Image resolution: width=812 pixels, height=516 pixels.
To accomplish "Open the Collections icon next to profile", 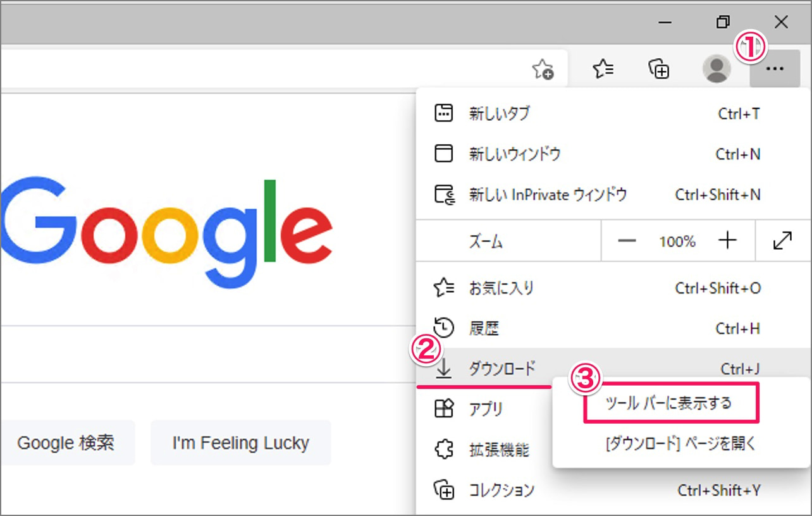I will pos(659,68).
